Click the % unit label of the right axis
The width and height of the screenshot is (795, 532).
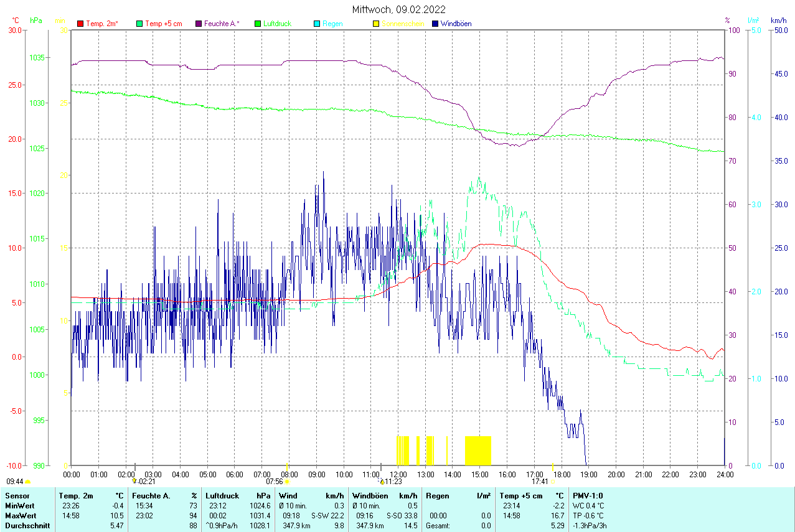(727, 21)
